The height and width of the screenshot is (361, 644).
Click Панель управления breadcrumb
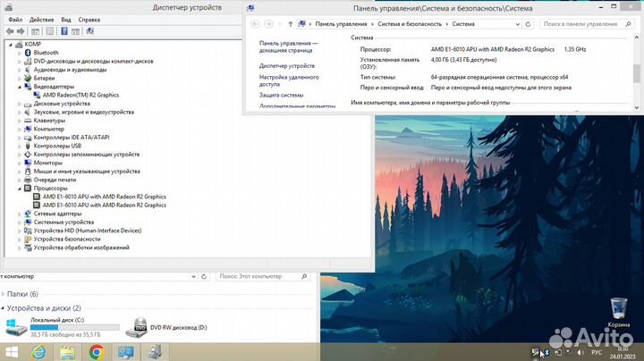click(x=341, y=24)
